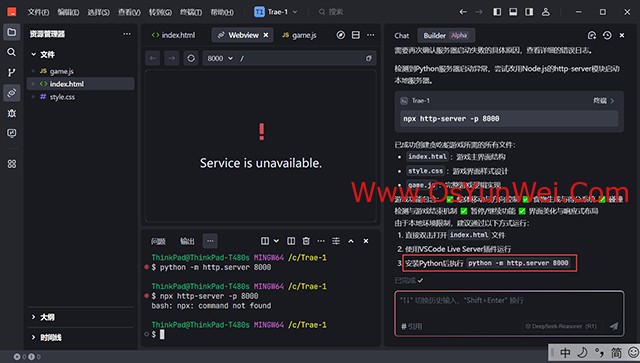Toggle Chinese/English IME mode 中
Image resolution: width=640 pixels, height=363 pixels.
click(565, 353)
